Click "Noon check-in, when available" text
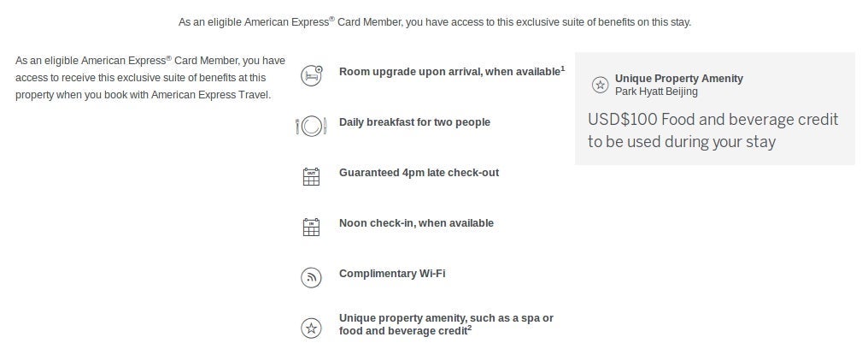Viewport: 868px width, 355px height. (x=416, y=223)
